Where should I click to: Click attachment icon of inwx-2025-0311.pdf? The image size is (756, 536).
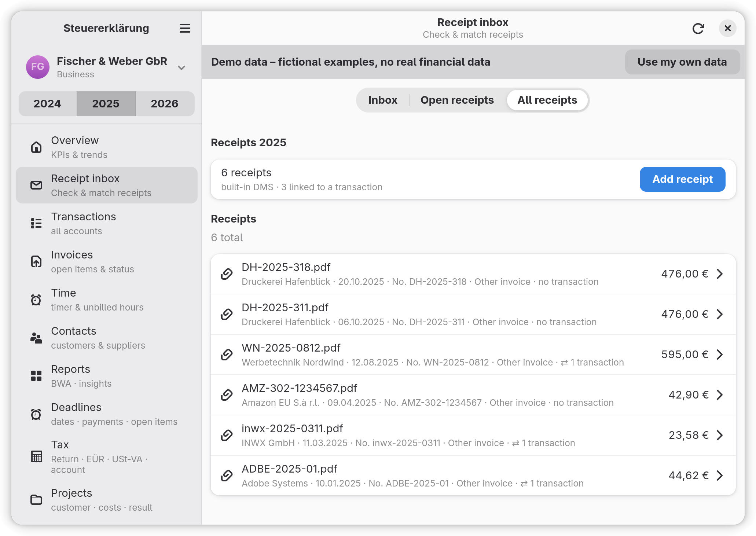click(x=227, y=435)
